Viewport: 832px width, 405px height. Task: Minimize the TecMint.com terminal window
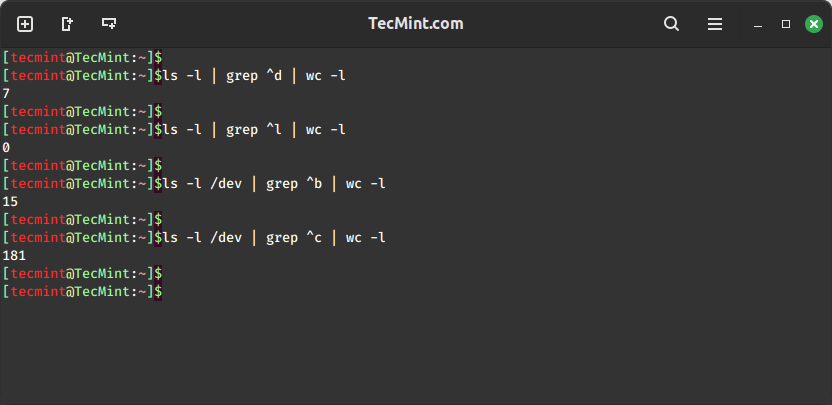(x=758, y=24)
